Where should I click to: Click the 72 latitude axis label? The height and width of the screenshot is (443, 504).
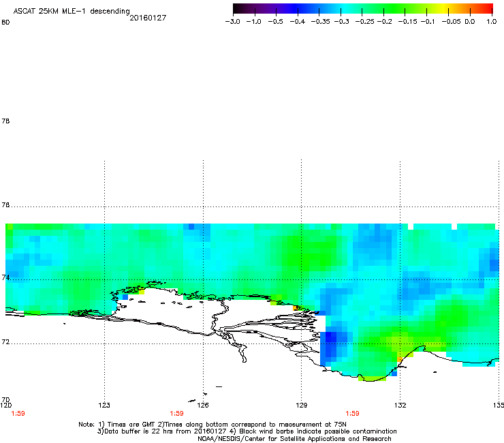click(5, 342)
